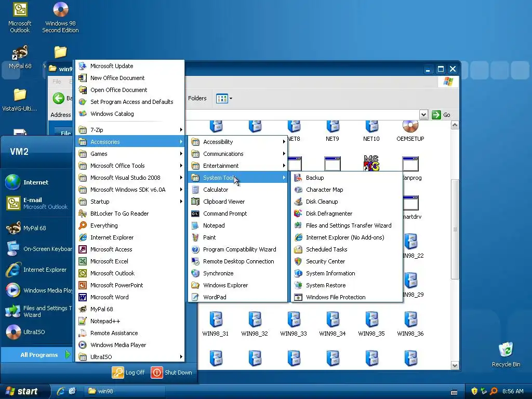Click the Start button on taskbar

click(24, 391)
